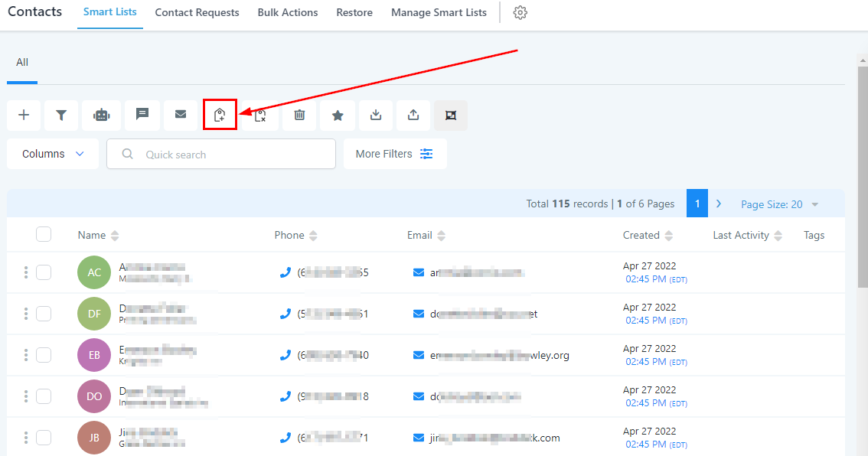The width and height of the screenshot is (868, 456).
Task: Click the robot automation icon
Action: tap(102, 115)
